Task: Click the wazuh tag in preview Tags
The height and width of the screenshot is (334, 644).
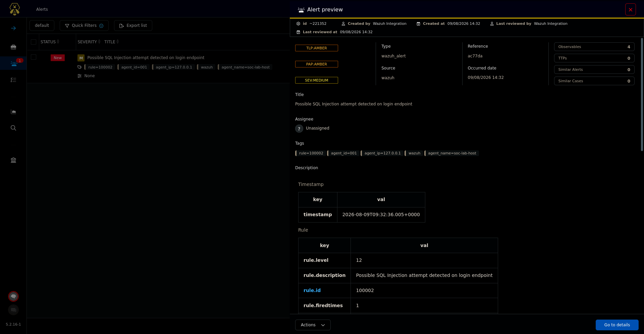Action: pyautogui.click(x=414, y=153)
